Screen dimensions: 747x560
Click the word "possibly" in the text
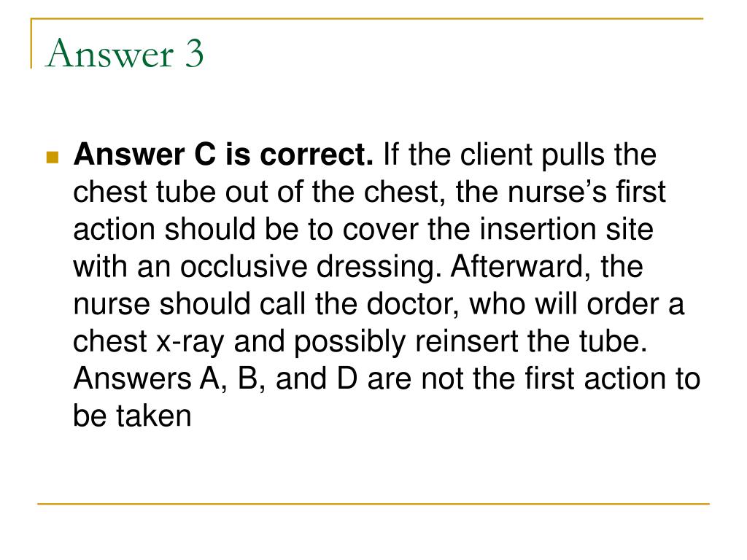[350, 342]
